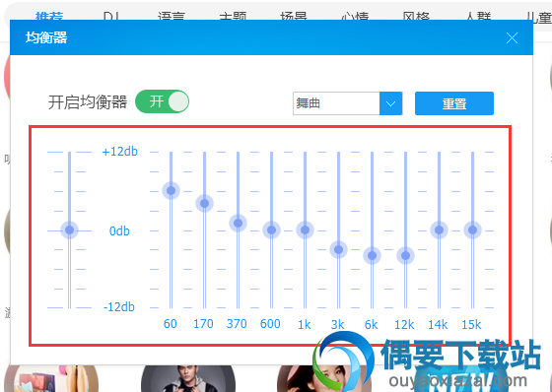552x392 pixels.
Task: Click the preamp slider knob at 0db
Action: click(x=69, y=229)
